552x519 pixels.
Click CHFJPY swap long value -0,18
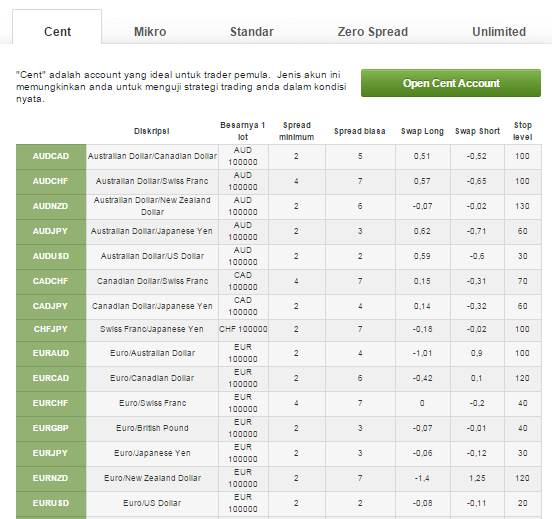[422, 330]
